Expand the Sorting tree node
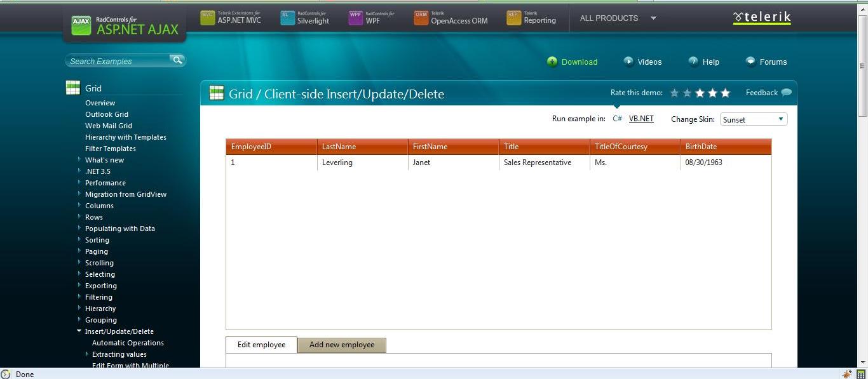 (x=79, y=239)
